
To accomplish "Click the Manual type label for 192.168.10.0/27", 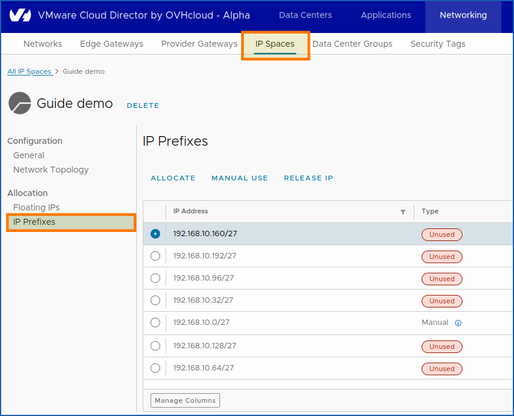I will point(435,323).
